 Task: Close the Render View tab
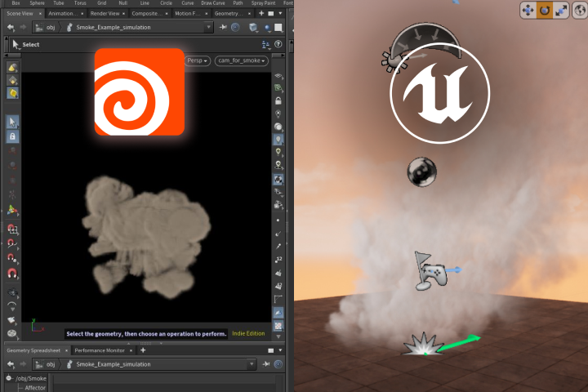tap(124, 14)
